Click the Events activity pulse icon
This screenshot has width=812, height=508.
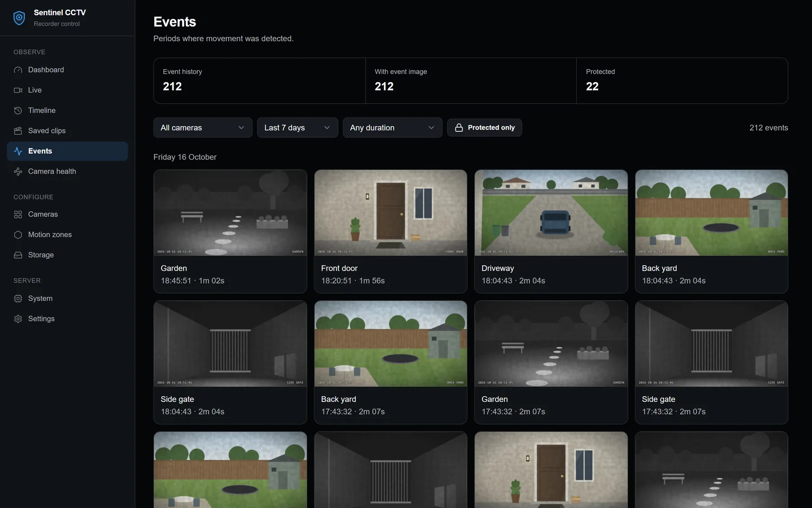click(18, 151)
